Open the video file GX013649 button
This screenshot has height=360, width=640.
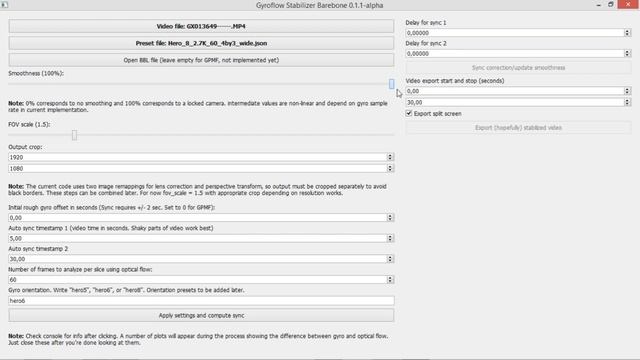tap(201, 26)
